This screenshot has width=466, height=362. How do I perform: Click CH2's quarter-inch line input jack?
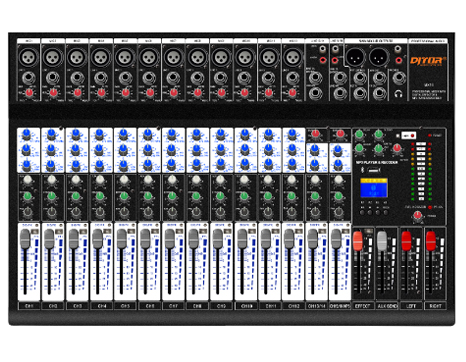click(53, 78)
